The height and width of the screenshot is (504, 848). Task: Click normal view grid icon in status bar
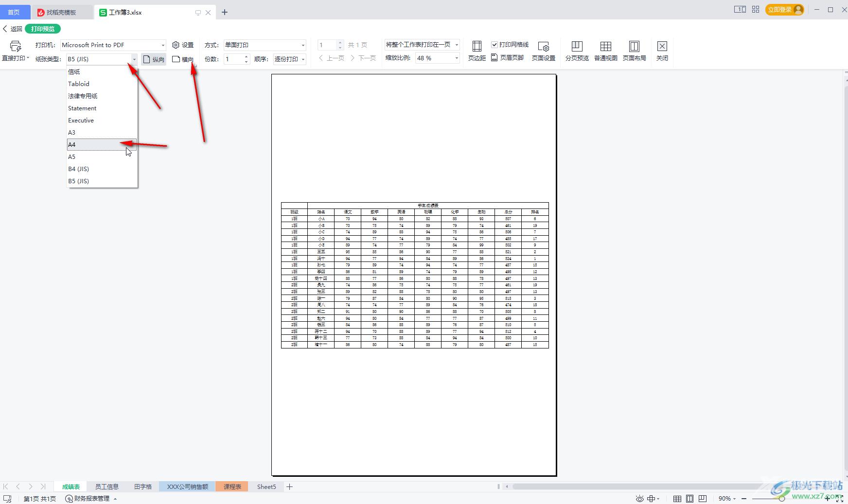coord(677,499)
